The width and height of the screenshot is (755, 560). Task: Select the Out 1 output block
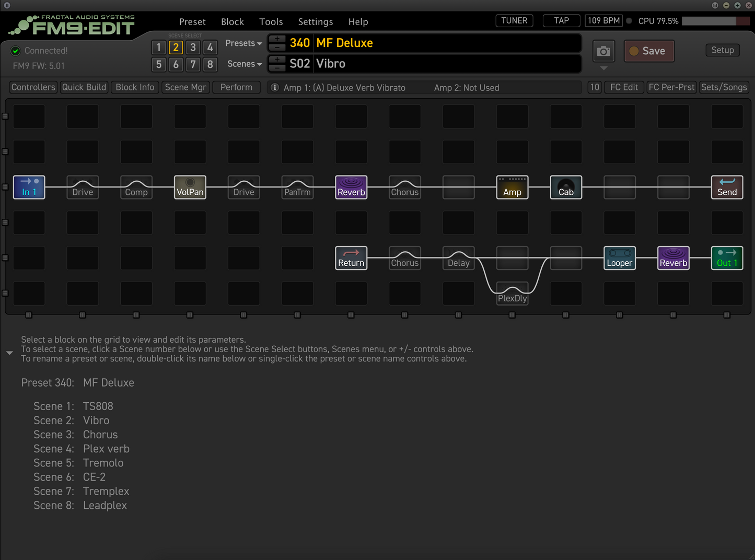727,258
